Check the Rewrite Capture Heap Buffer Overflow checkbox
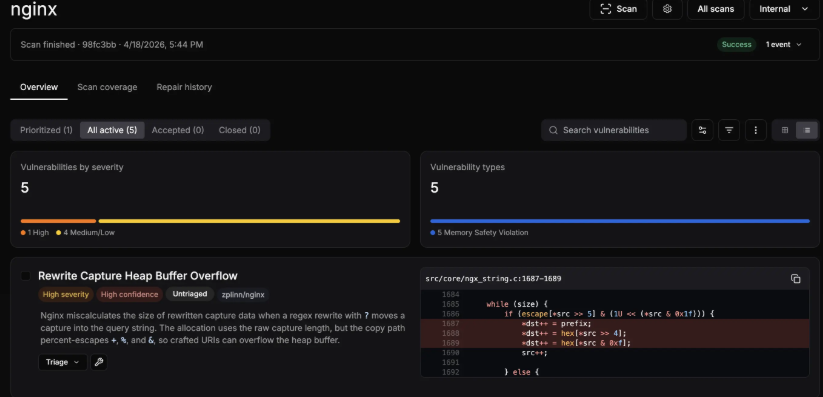 [26, 276]
